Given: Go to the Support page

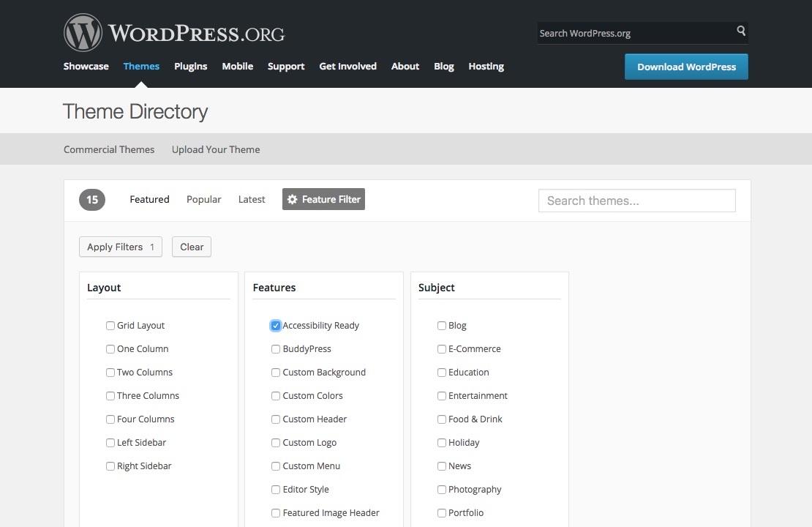Looking at the screenshot, I should tap(286, 66).
